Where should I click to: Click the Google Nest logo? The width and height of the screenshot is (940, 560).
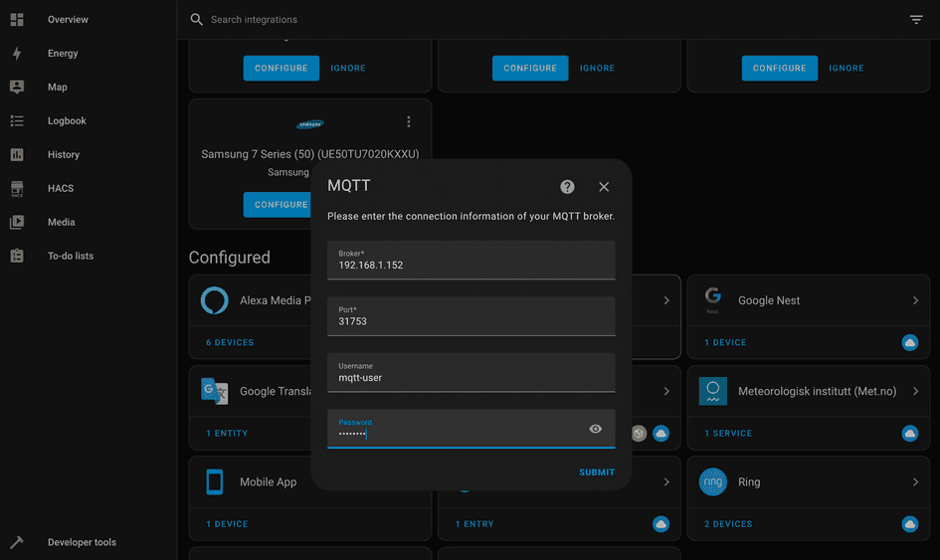(713, 299)
